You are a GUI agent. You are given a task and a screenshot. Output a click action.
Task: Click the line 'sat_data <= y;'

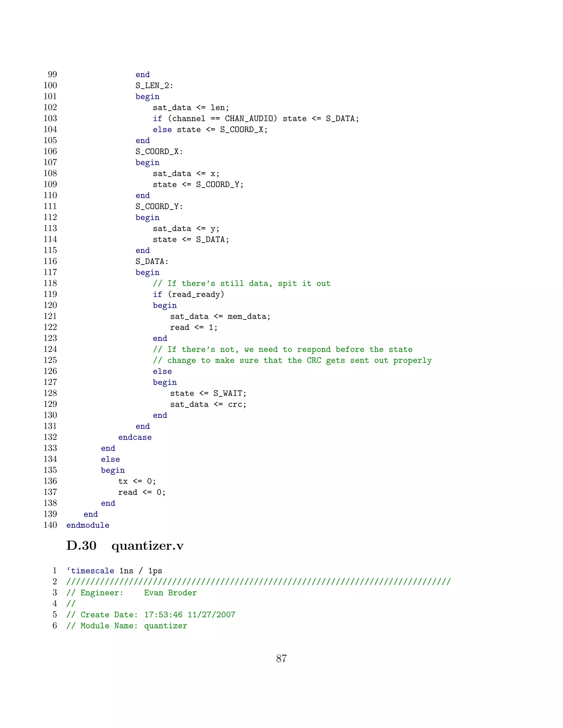point(186,229)
